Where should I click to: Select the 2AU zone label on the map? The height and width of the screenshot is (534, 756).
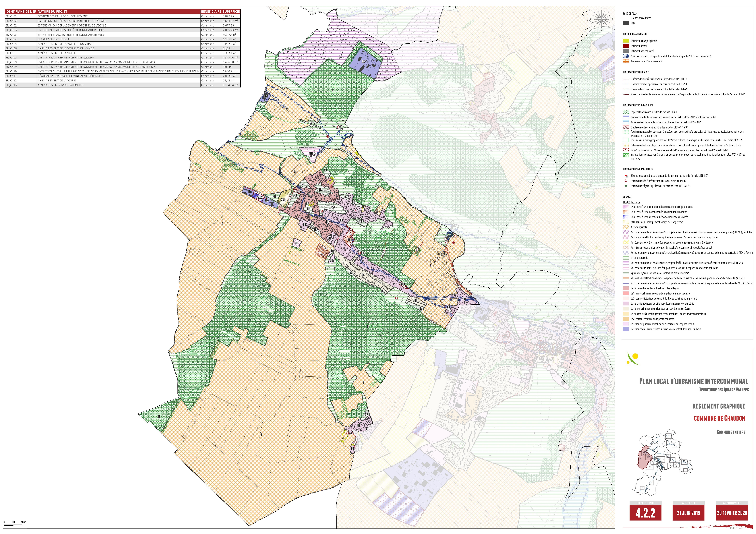pos(283,200)
